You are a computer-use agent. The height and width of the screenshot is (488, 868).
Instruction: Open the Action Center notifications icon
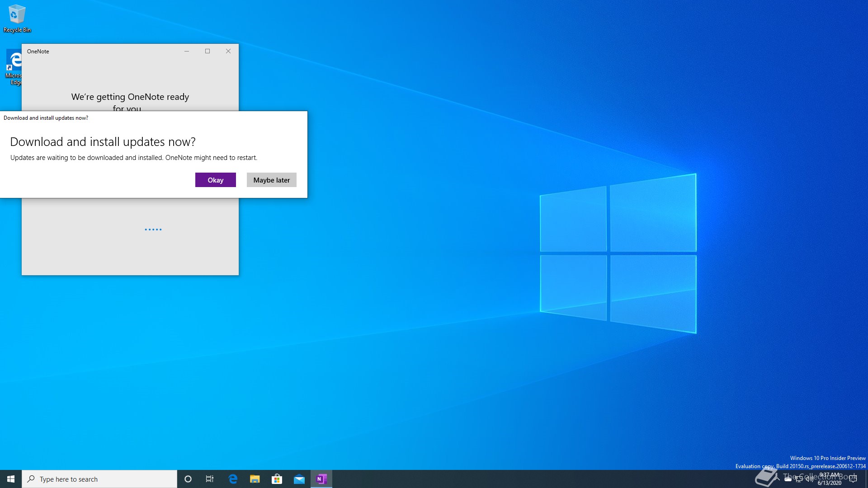click(x=853, y=479)
